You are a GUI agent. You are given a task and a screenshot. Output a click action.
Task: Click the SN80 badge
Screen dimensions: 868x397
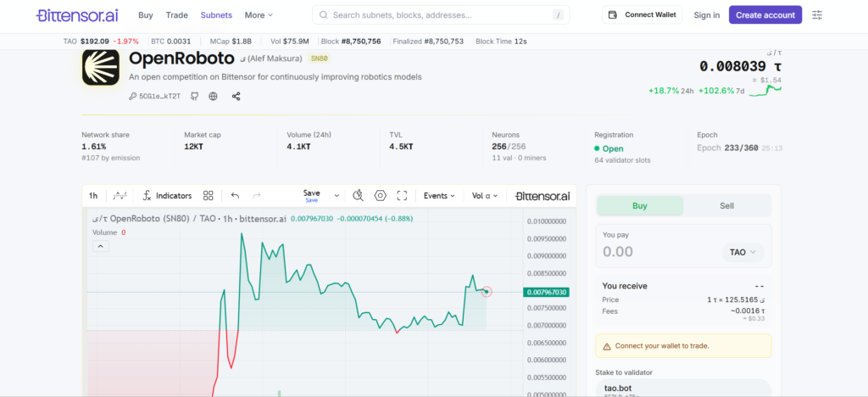click(x=320, y=59)
